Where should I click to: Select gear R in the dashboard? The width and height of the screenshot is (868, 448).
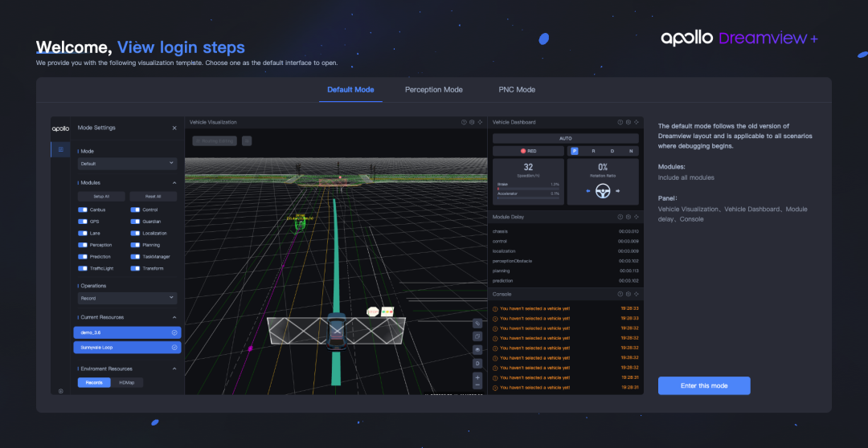point(593,151)
